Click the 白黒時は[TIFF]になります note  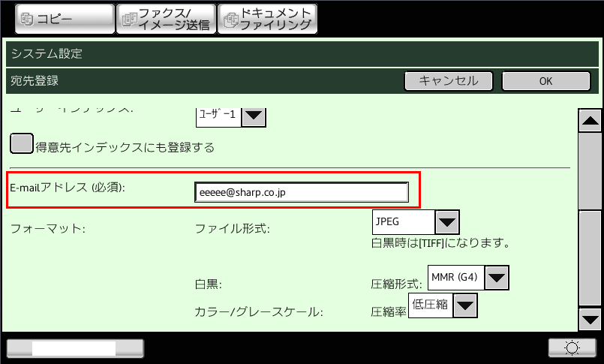(x=440, y=243)
